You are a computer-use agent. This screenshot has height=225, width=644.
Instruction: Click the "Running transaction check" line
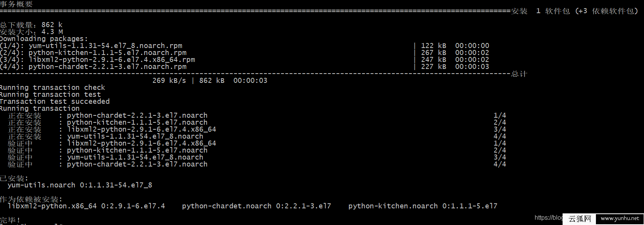[x=52, y=88]
